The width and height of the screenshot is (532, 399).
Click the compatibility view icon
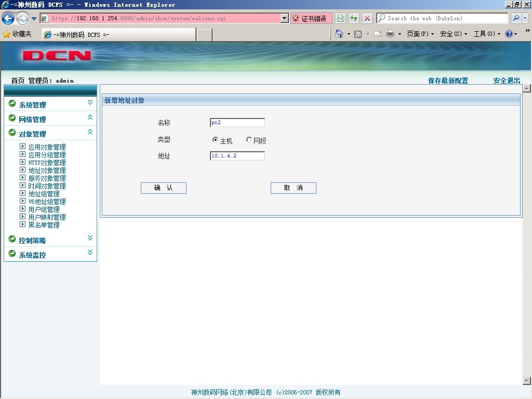(341, 18)
